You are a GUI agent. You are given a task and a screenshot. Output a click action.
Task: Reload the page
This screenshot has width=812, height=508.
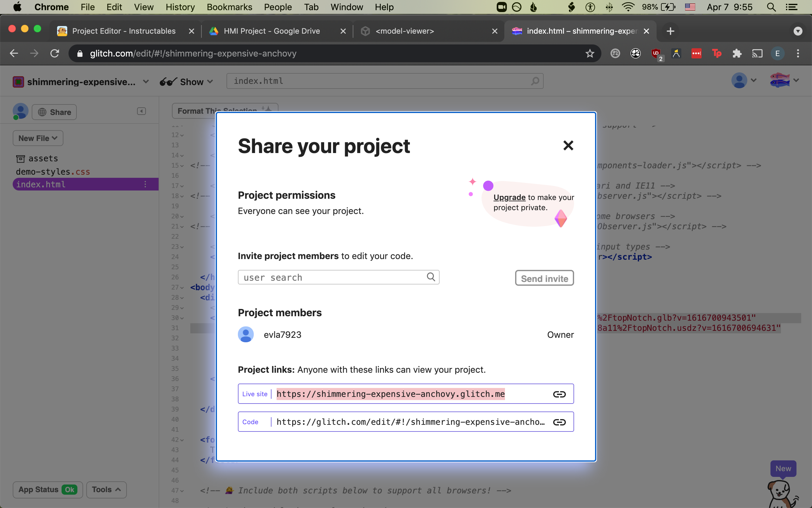point(55,53)
